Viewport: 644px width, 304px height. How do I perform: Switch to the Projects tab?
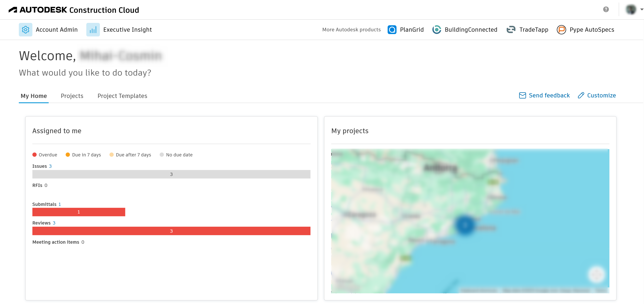tap(72, 96)
